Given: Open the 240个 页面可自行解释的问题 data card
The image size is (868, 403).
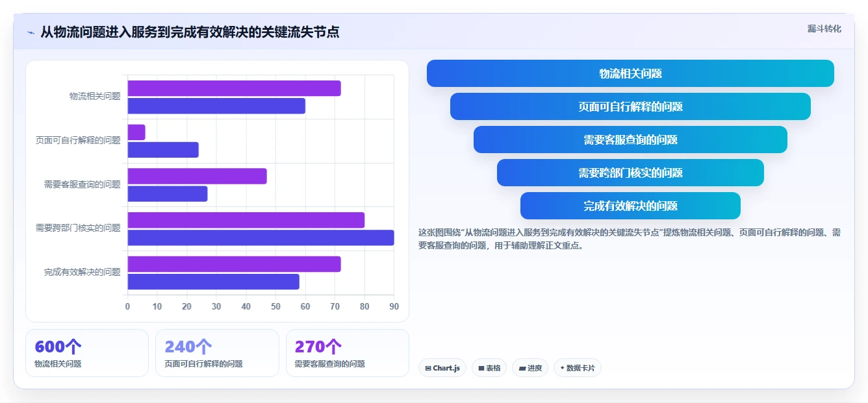Looking at the screenshot, I should click(x=217, y=353).
